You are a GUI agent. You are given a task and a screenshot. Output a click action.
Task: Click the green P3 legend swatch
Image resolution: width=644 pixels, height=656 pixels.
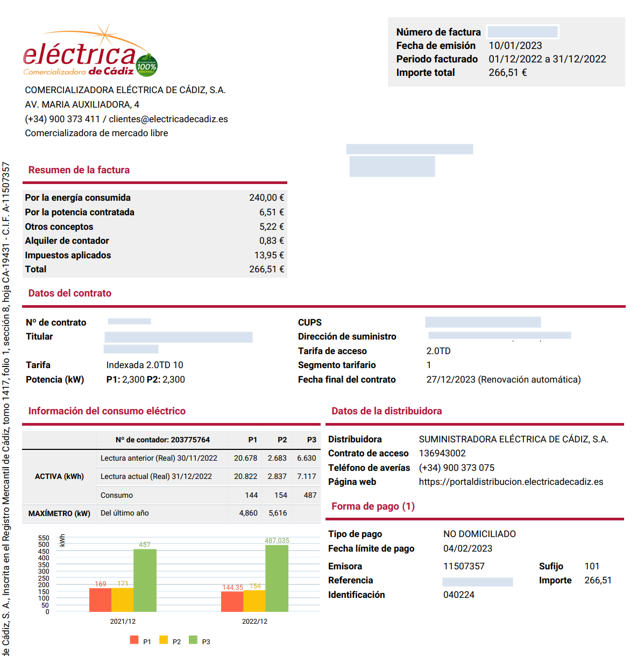193,640
